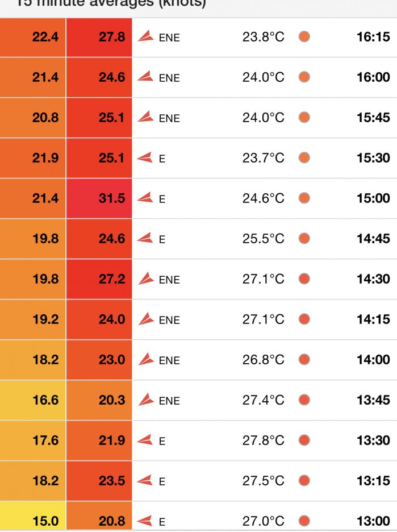Click the orange temperature dot at 16:15
The width and height of the screenshot is (397, 532).
[304, 37]
